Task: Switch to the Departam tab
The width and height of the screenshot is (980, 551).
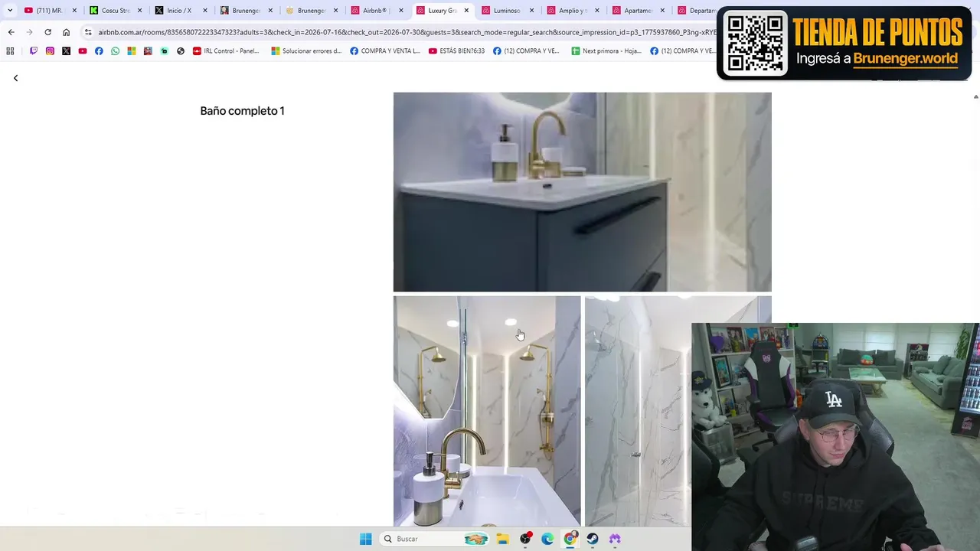Action: tap(697, 11)
